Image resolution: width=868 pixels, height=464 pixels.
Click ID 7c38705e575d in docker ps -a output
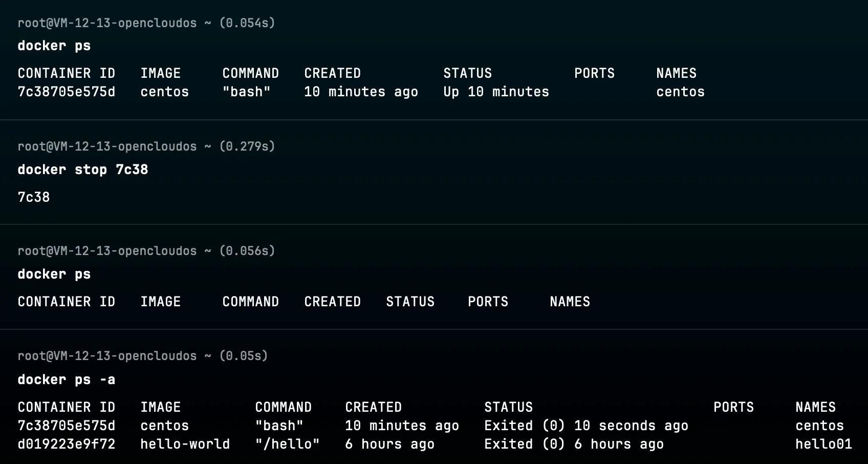point(66,426)
